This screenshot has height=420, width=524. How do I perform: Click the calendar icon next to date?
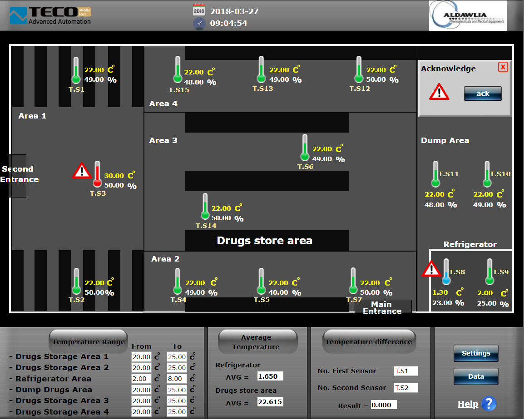pyautogui.click(x=199, y=10)
